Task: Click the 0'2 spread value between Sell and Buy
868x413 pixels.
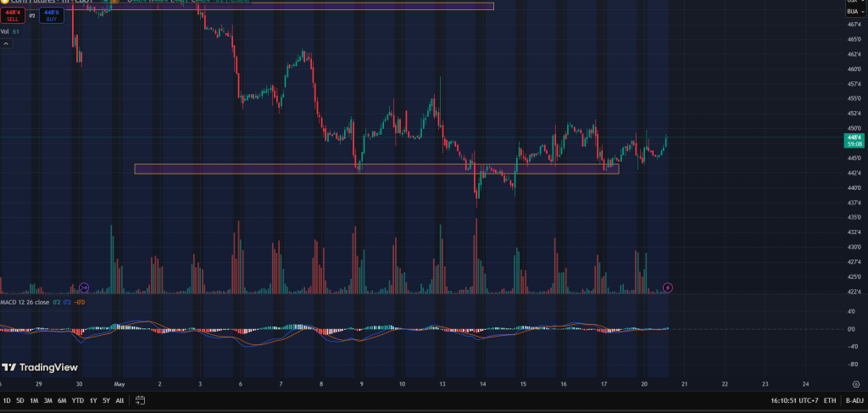Action: 32,15
